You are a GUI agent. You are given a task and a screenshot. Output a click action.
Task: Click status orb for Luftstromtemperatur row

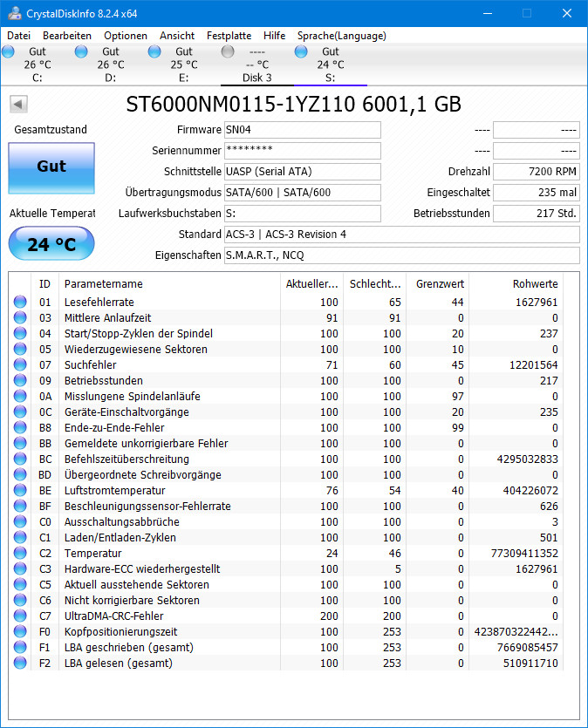[20, 490]
